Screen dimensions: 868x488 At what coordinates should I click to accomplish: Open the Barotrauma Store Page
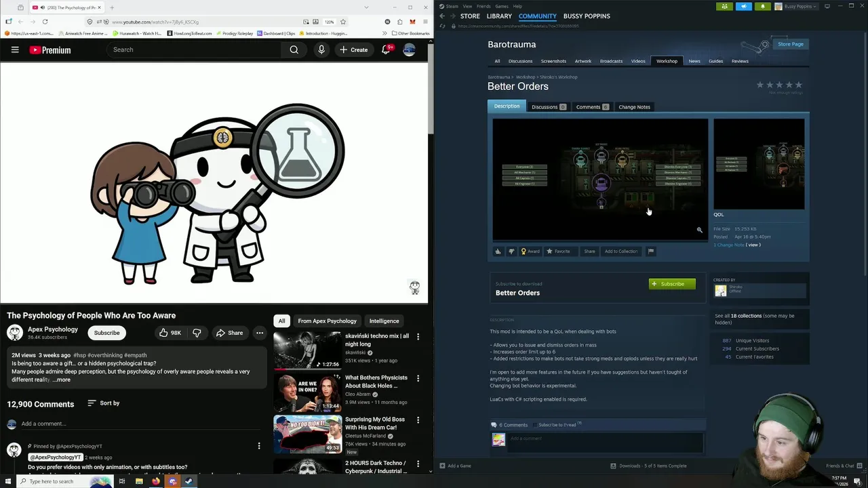[790, 44]
